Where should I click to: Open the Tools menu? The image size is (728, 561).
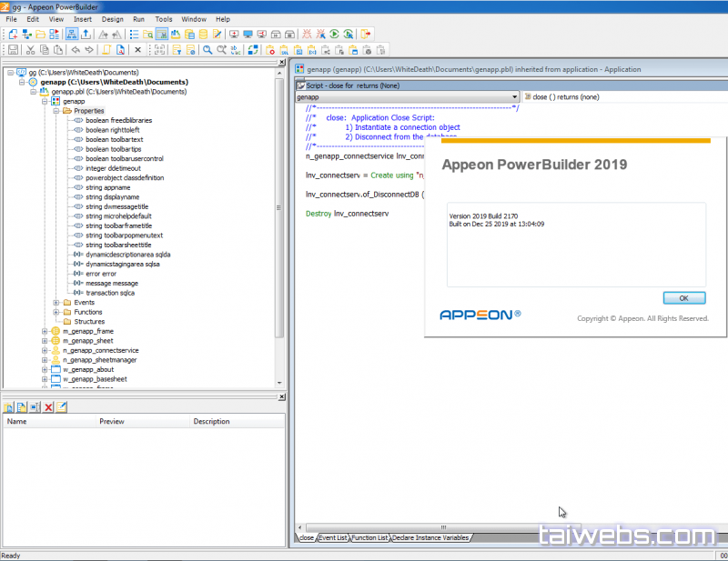(x=164, y=19)
